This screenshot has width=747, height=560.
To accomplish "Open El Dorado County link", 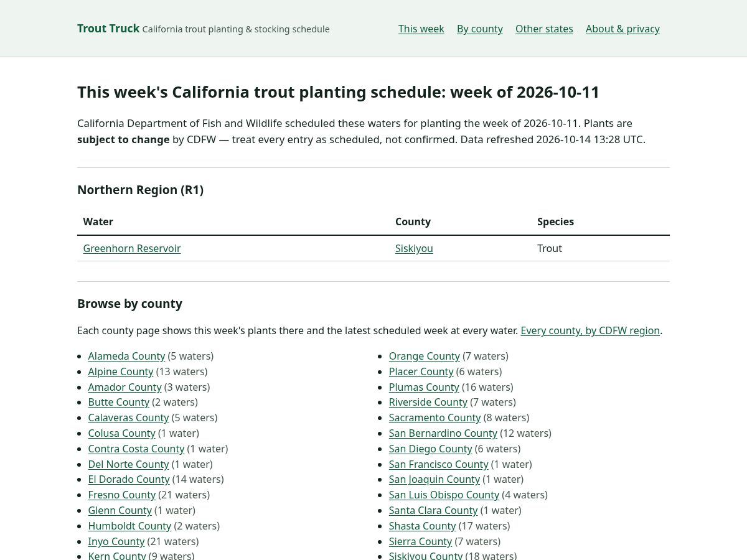I will coord(129,479).
